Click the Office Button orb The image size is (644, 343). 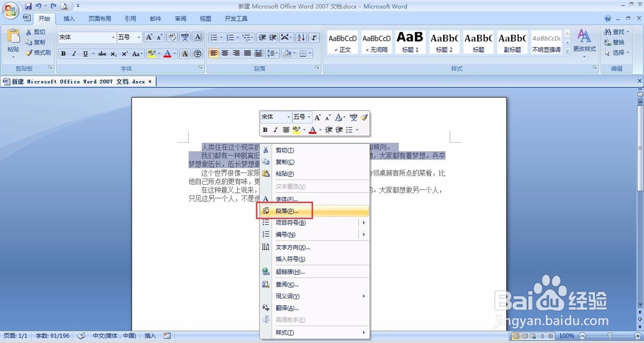tap(10, 10)
